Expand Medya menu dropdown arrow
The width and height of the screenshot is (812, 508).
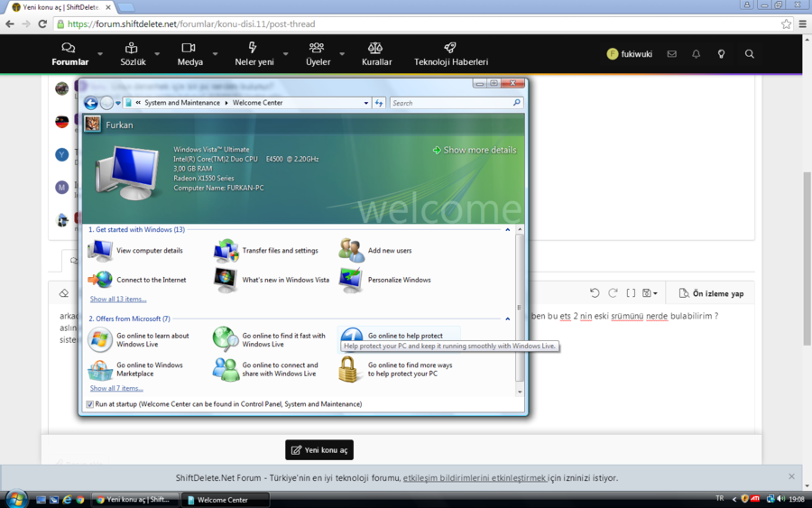click(x=215, y=54)
